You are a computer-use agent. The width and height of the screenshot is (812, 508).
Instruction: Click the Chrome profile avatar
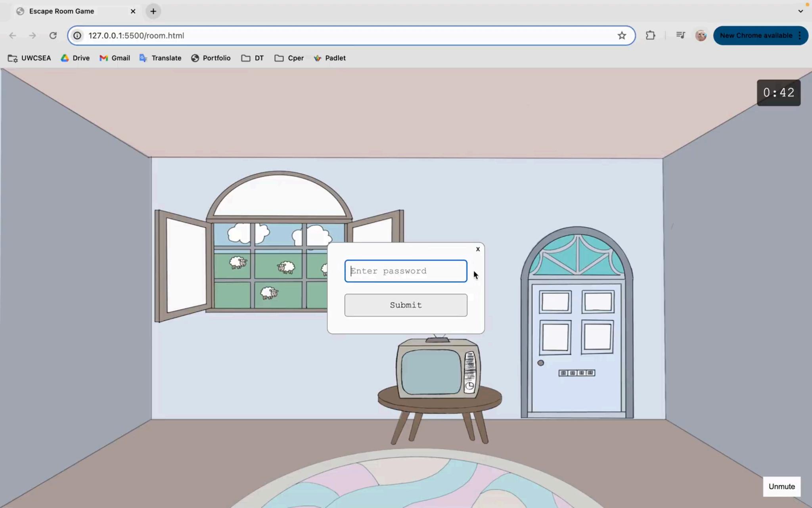(701, 36)
